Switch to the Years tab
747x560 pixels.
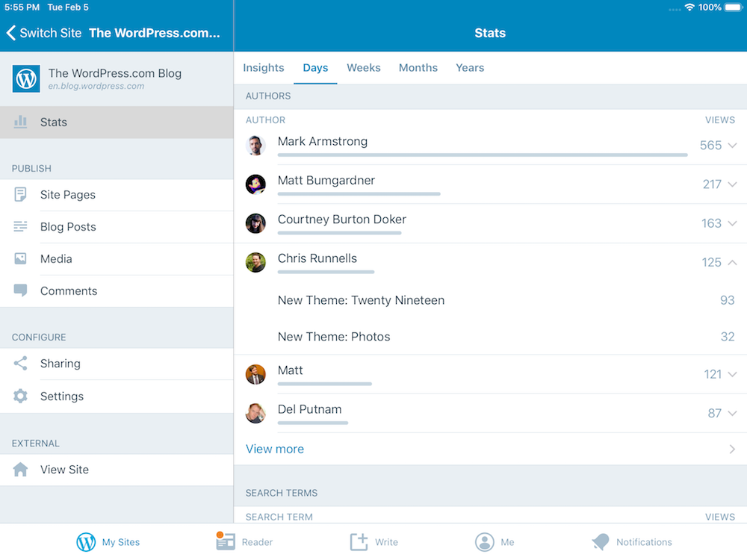click(x=470, y=68)
